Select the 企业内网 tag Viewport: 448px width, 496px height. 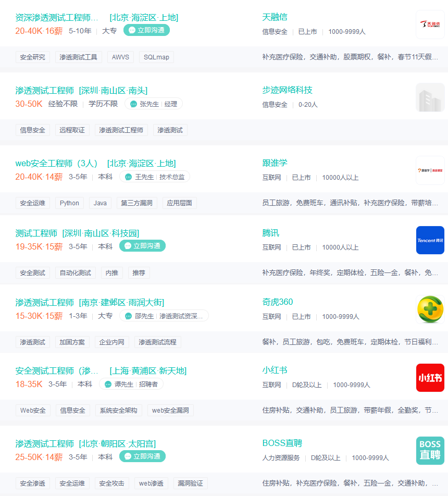tap(111, 342)
